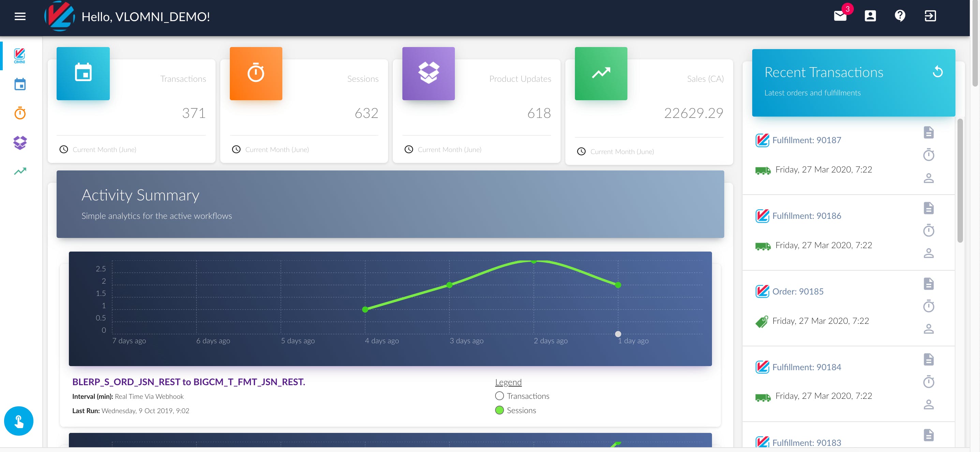Screen dimensions: 980x452
Task: Refresh the Recent Transactions list
Action: [x=937, y=72]
